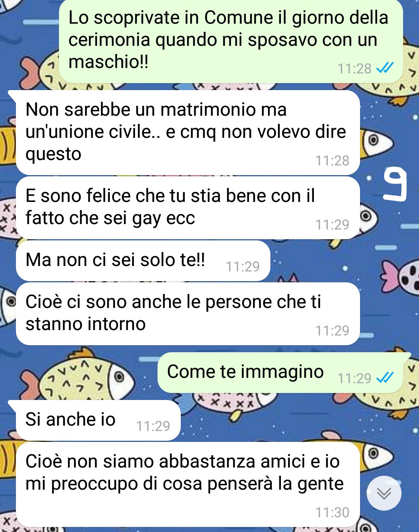Select the 'Lo scoprivate in Comune' message bubble
The height and width of the screenshot is (532, 419).
[231, 41]
